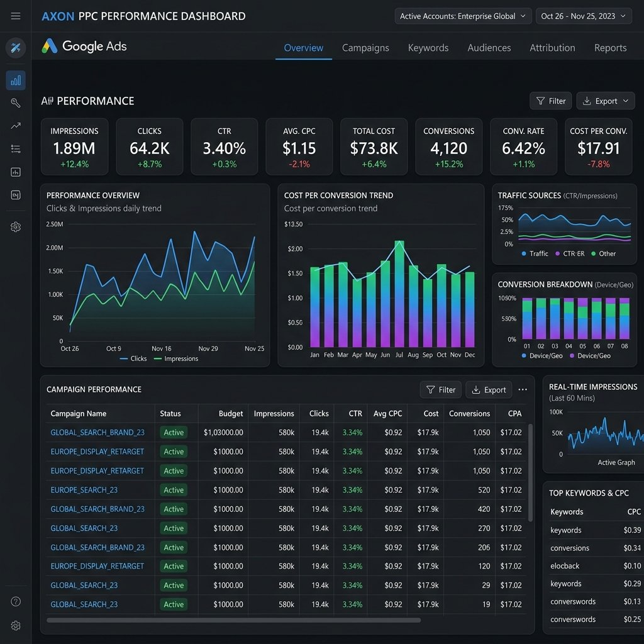Sort by Conversions column header
The height and width of the screenshot is (644, 644).
tap(469, 413)
